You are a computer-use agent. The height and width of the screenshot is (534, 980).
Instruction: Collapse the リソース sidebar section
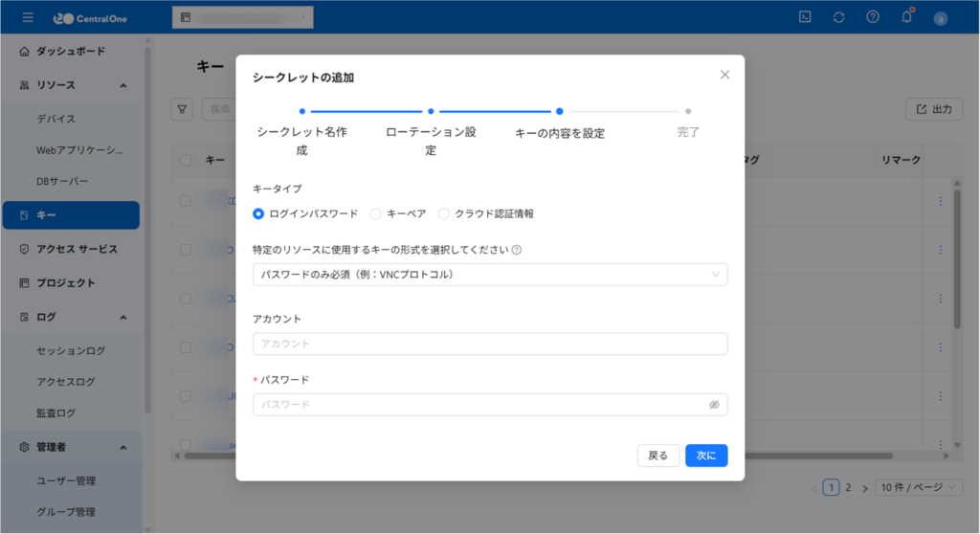click(123, 85)
